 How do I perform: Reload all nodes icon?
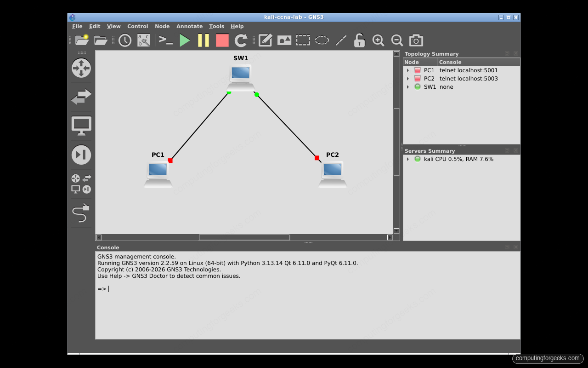pyautogui.click(x=241, y=40)
